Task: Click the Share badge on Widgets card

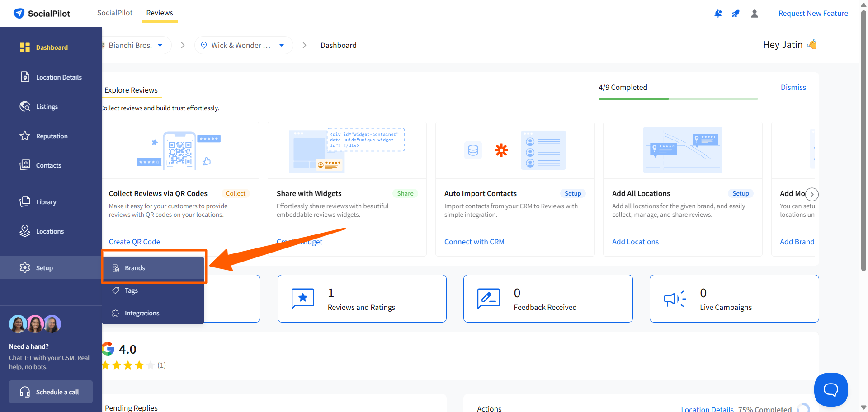Action: point(405,193)
